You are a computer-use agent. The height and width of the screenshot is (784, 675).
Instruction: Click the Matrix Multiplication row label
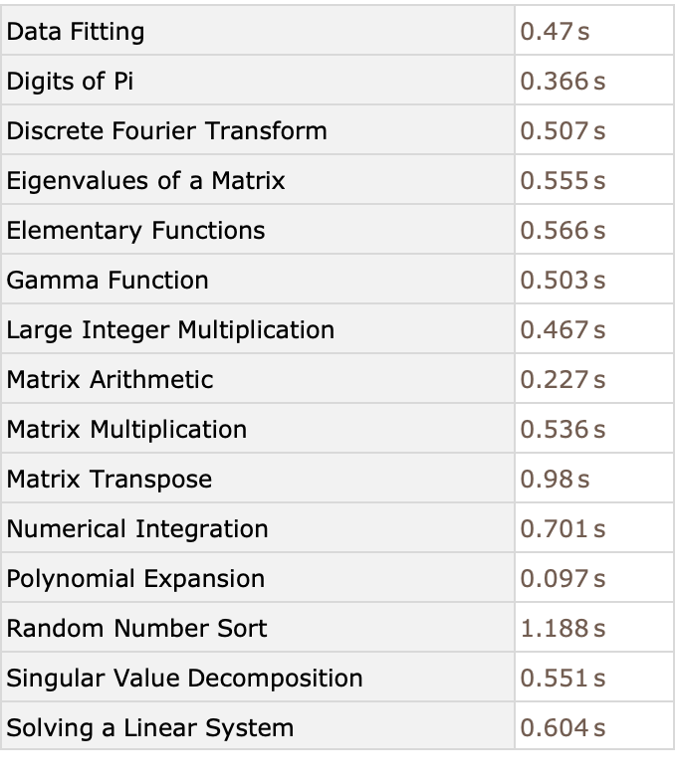point(126,430)
